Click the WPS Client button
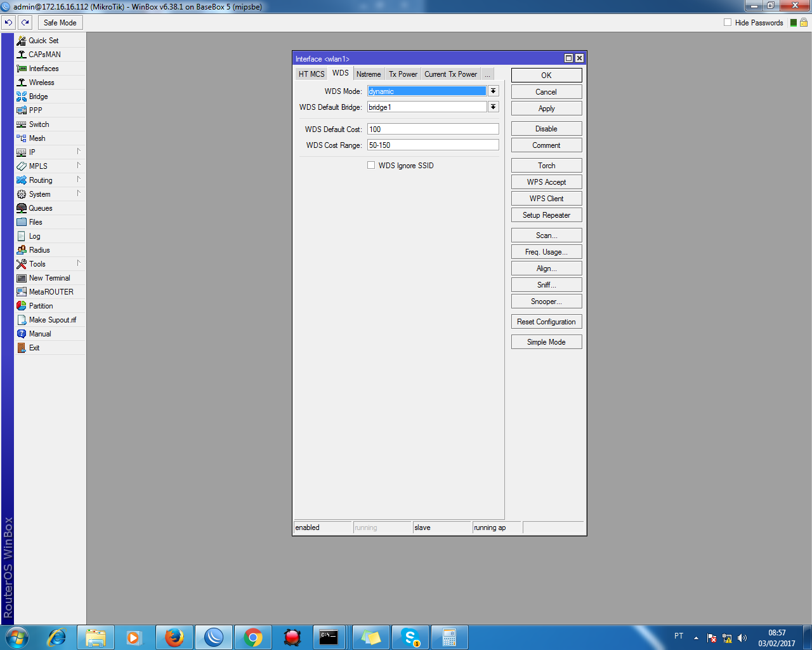Viewport: 812px width, 650px height. (546, 199)
